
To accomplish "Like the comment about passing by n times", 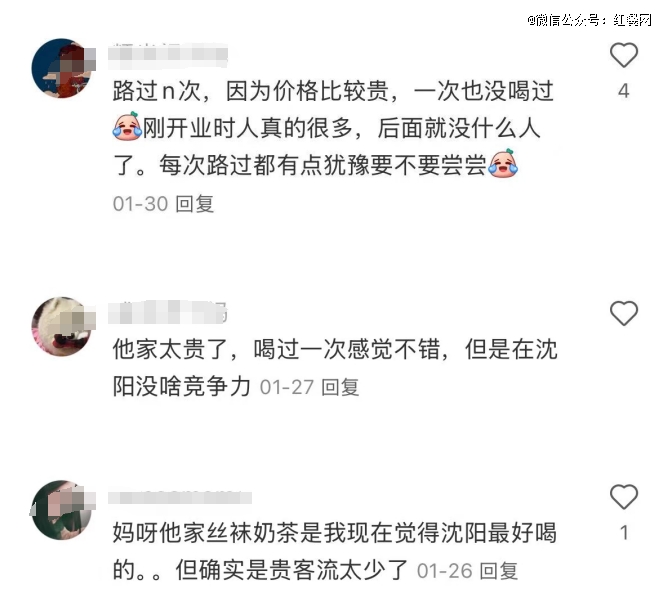I will coord(623,55).
